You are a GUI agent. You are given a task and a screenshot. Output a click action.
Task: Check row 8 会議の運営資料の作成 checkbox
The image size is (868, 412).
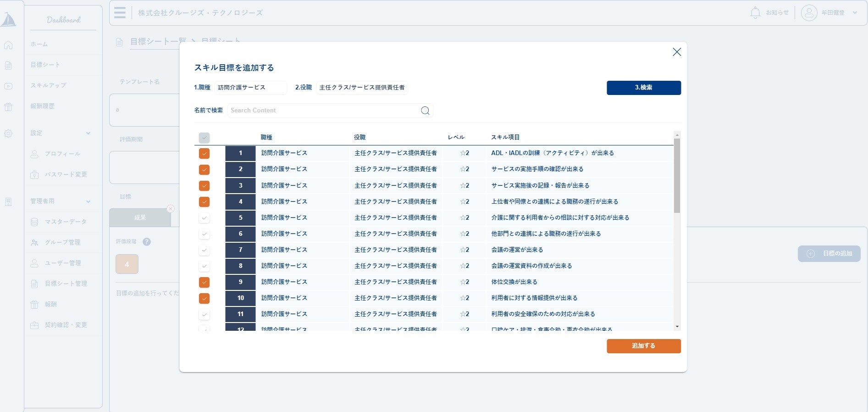pyautogui.click(x=205, y=266)
